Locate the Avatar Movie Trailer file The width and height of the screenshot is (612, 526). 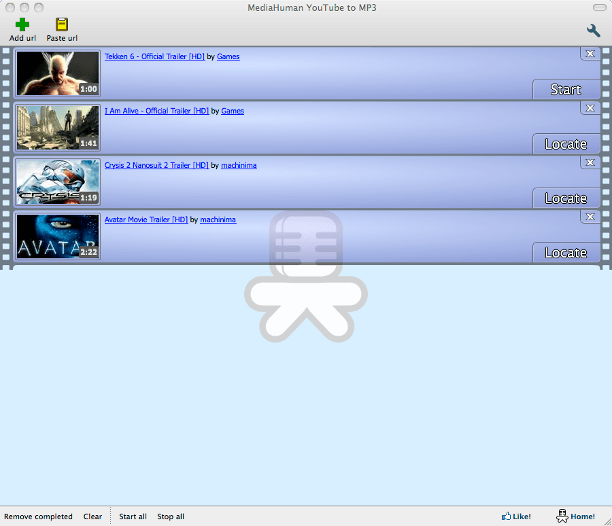click(566, 252)
